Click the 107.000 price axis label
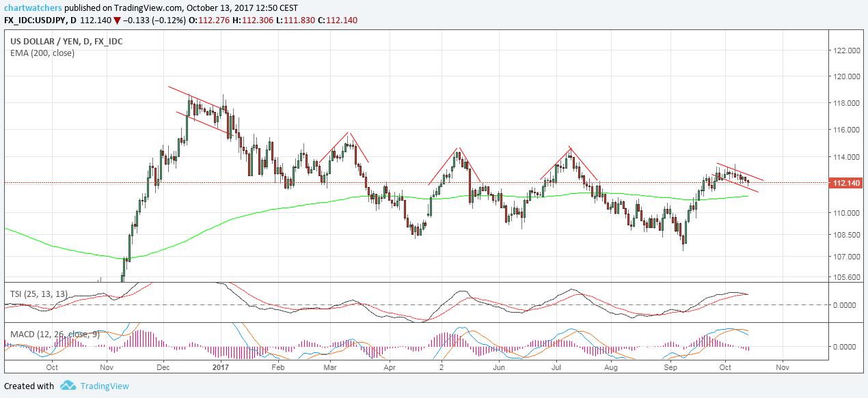 tap(846, 257)
